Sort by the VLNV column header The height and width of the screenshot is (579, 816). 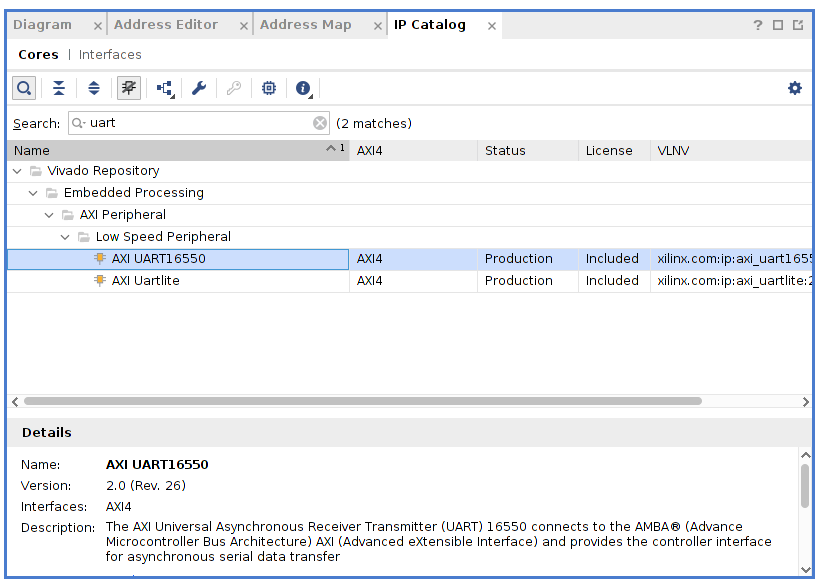731,150
